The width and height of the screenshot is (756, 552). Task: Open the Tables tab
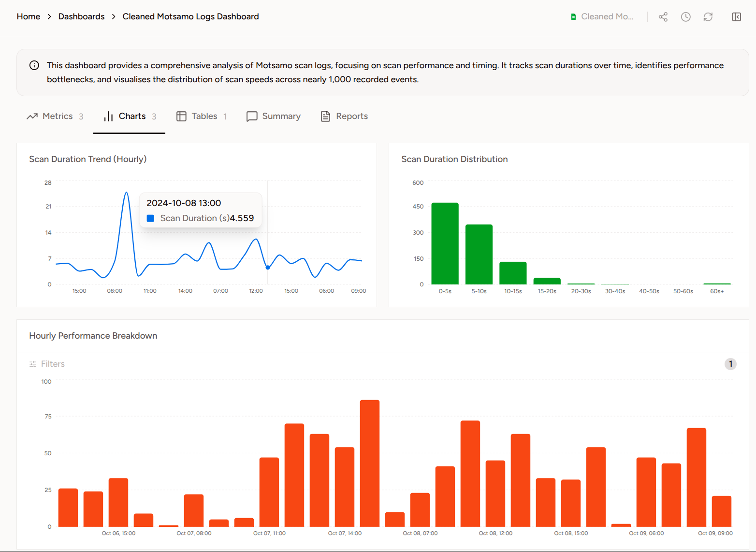(x=202, y=116)
